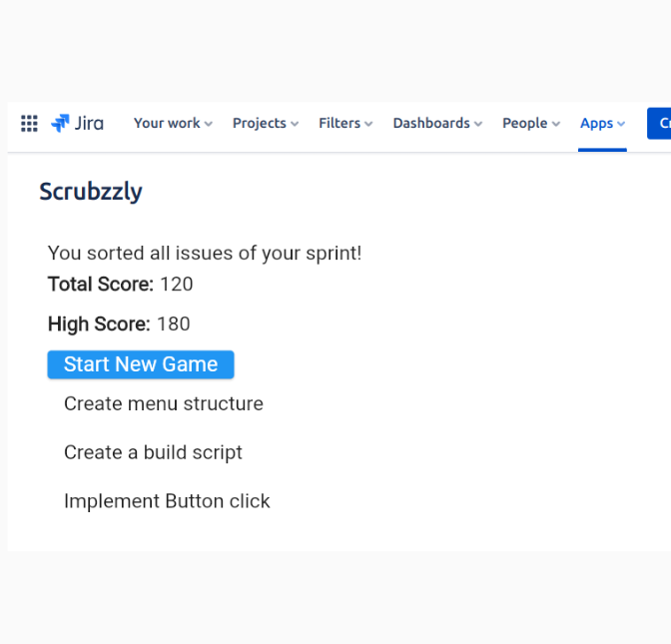This screenshot has height=644, width=671.
Task: Click the sorted all issues message
Action: pyautogui.click(x=205, y=254)
